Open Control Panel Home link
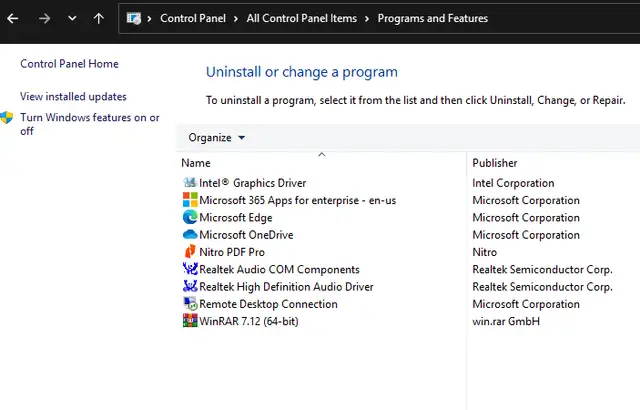This screenshot has height=410, width=640. click(69, 64)
